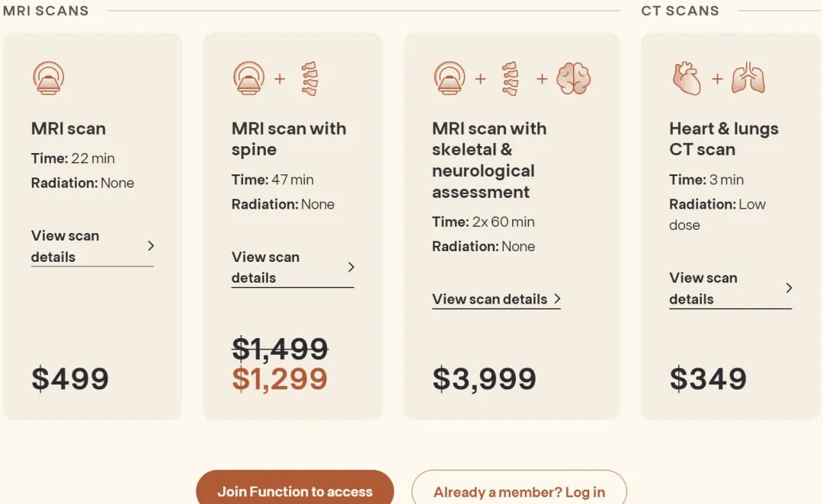Click the $1,299 discounted price
823x504 pixels.
click(280, 378)
